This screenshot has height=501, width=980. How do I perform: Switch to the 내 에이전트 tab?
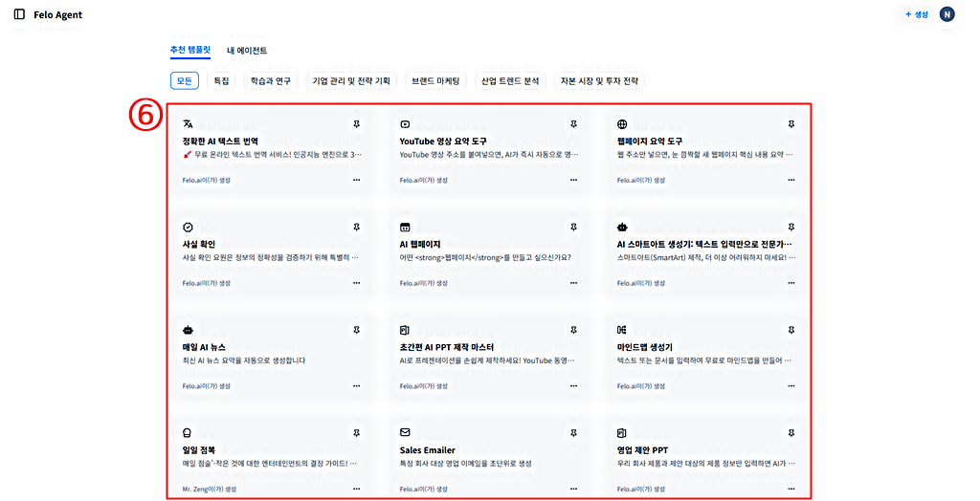tap(247, 51)
